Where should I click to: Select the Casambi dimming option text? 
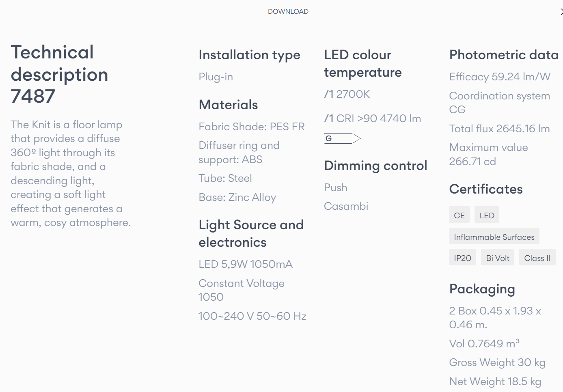pyautogui.click(x=346, y=206)
